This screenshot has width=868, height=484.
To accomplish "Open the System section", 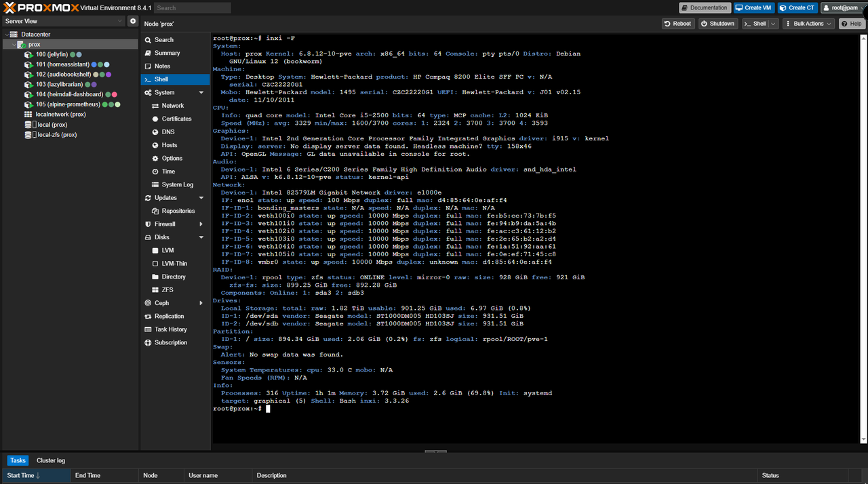I will pos(164,92).
